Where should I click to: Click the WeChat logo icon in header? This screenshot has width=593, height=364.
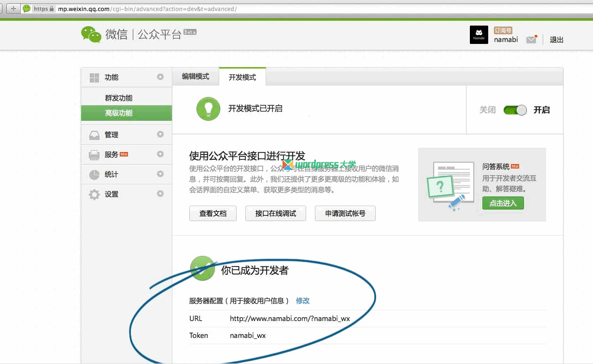91,34
